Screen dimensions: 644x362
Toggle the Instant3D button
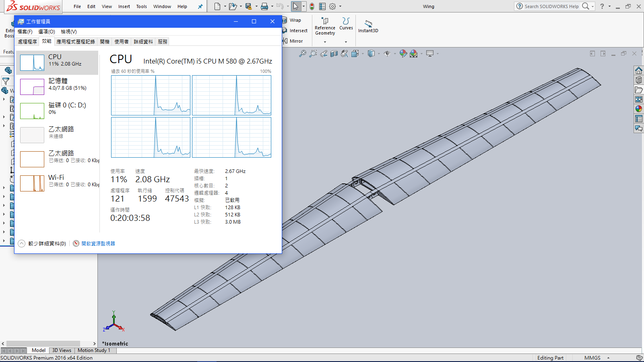(x=368, y=26)
